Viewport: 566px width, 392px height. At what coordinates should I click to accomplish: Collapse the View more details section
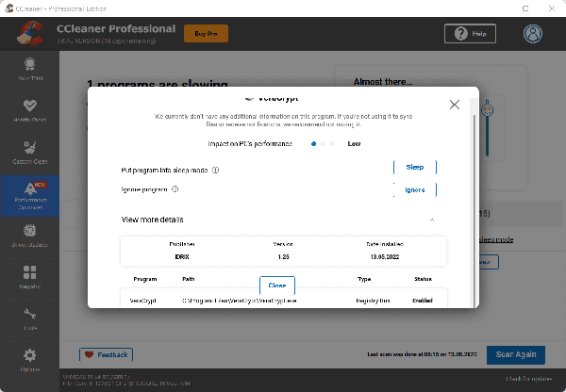click(432, 220)
